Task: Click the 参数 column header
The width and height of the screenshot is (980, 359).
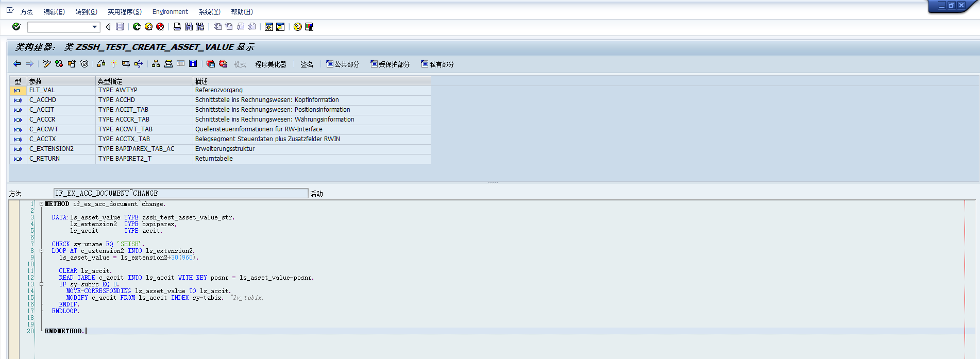Action: click(x=61, y=81)
